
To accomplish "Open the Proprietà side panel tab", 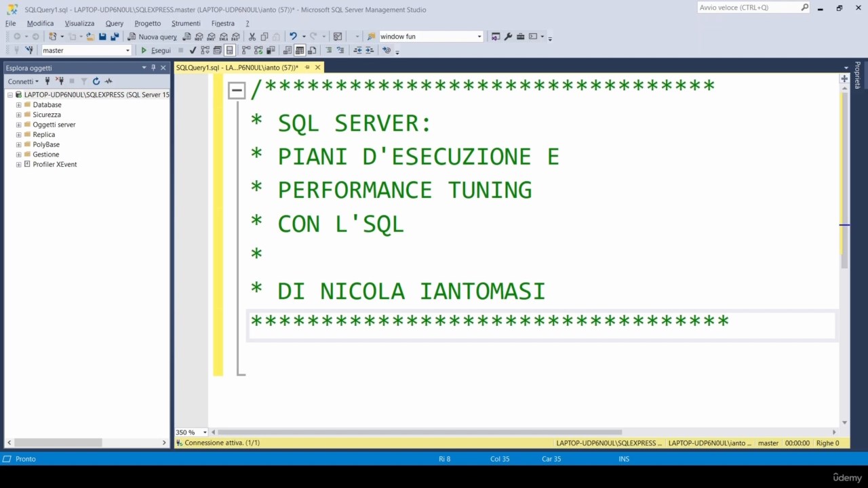I will point(858,75).
